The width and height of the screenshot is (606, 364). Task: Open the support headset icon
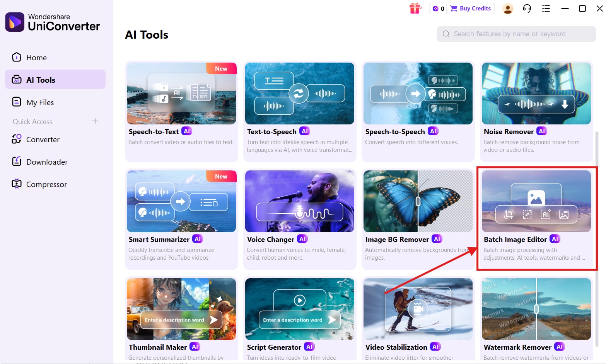click(527, 8)
